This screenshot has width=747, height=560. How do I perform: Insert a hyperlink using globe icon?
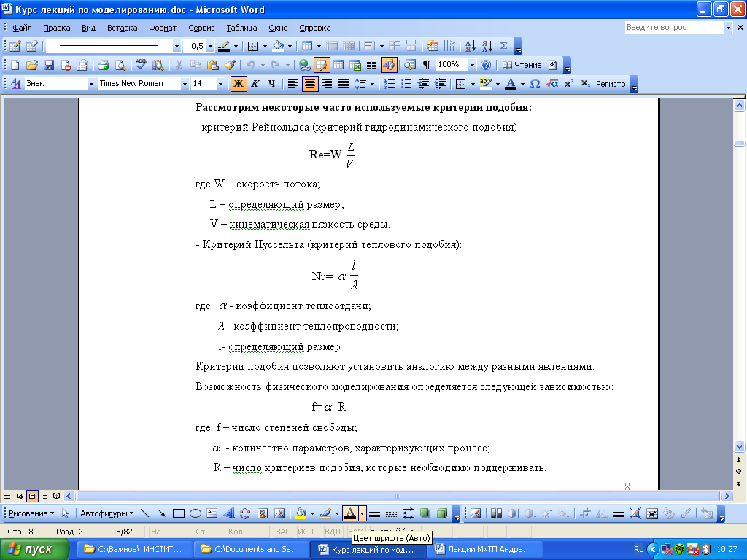click(304, 65)
